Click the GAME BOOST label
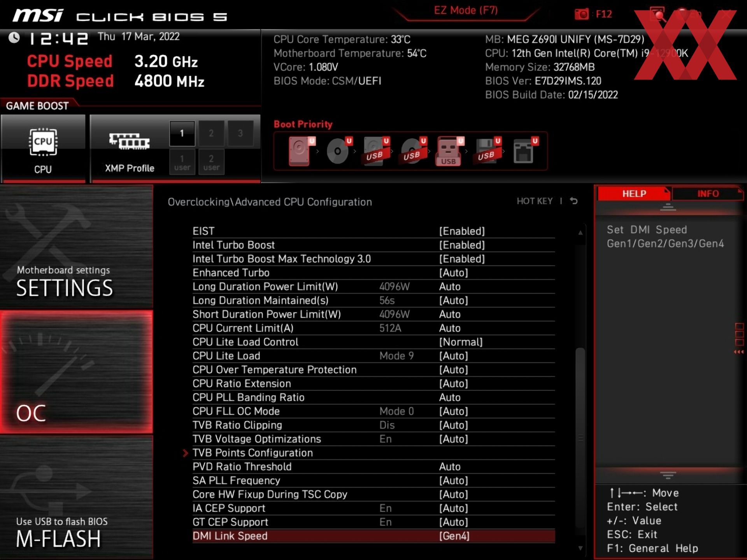747x560 pixels. coord(37,106)
